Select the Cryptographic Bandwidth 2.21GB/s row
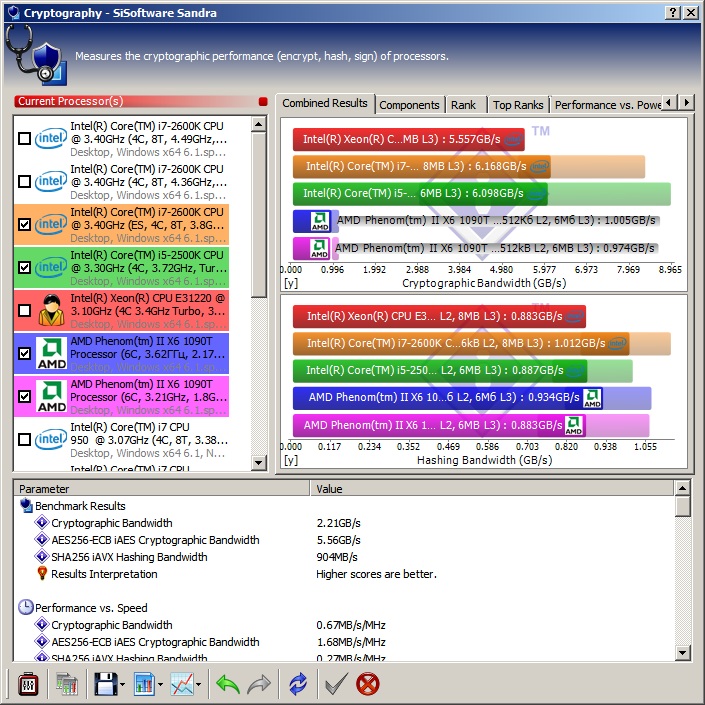 [x=344, y=522]
